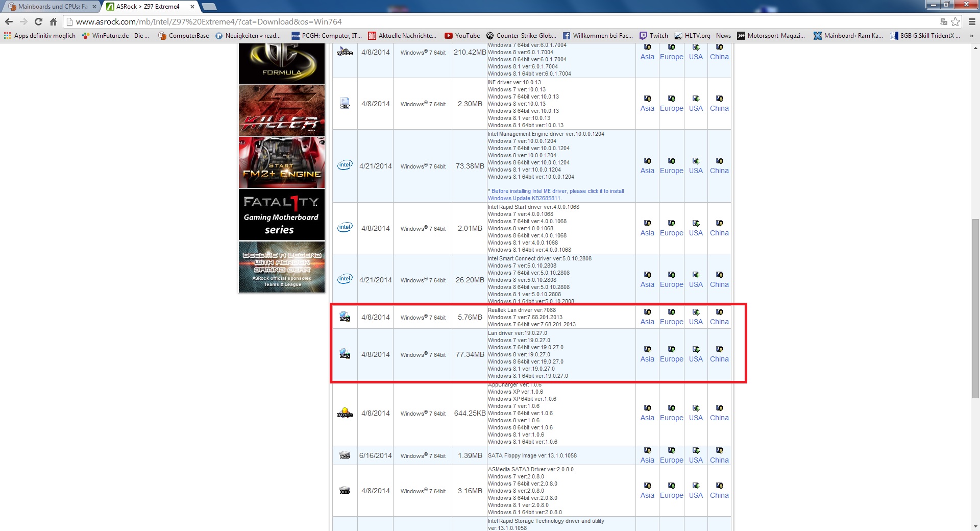Open the Mainboard+Ram Ka... bookmark
Viewport: 980px width, 531px height.
pyautogui.click(x=848, y=36)
